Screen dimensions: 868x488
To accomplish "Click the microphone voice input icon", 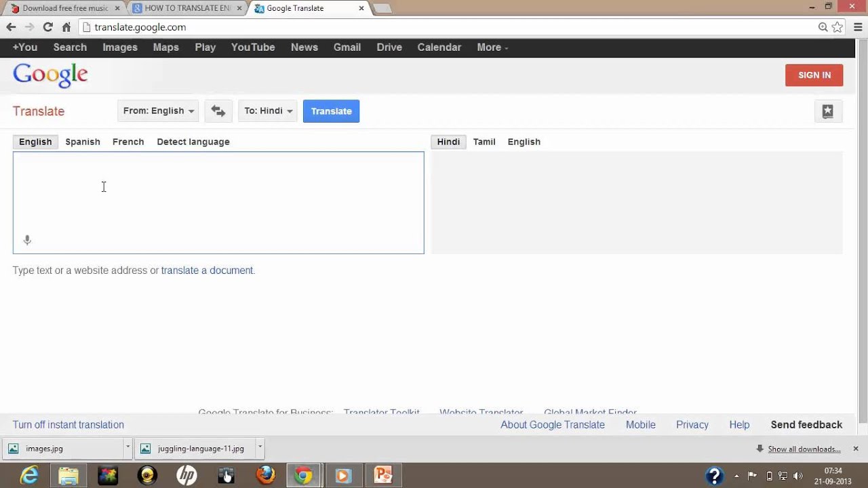I will pyautogui.click(x=27, y=240).
